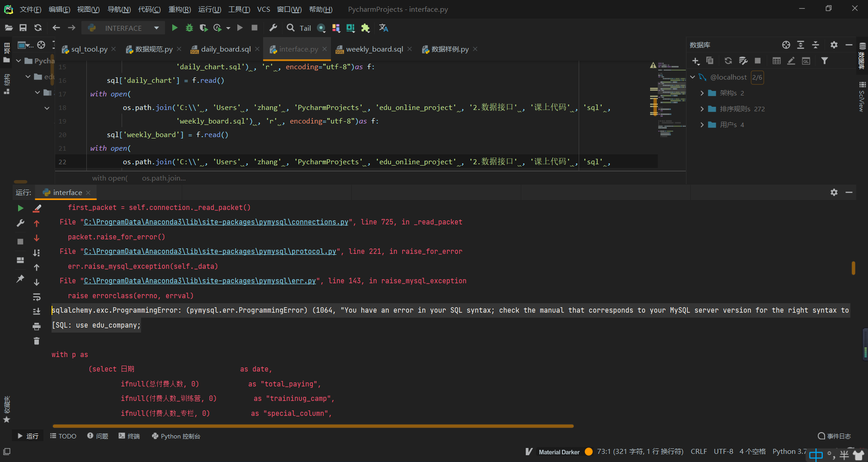The height and width of the screenshot is (462, 868).
Task: Switch to the weekly_board.sql tab
Action: [374, 49]
